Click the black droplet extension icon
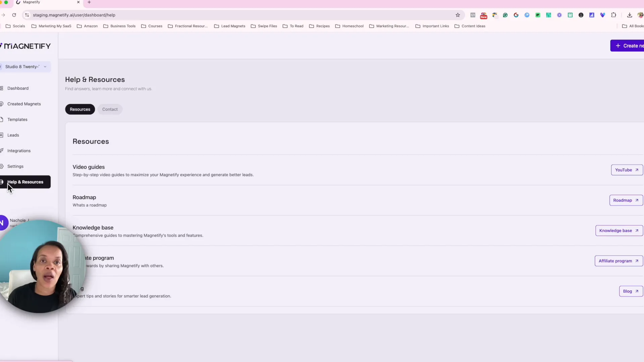 (581, 15)
